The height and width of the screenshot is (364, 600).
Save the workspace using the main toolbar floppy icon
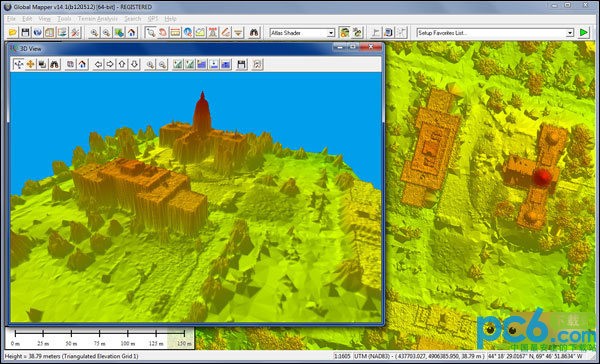25,33
